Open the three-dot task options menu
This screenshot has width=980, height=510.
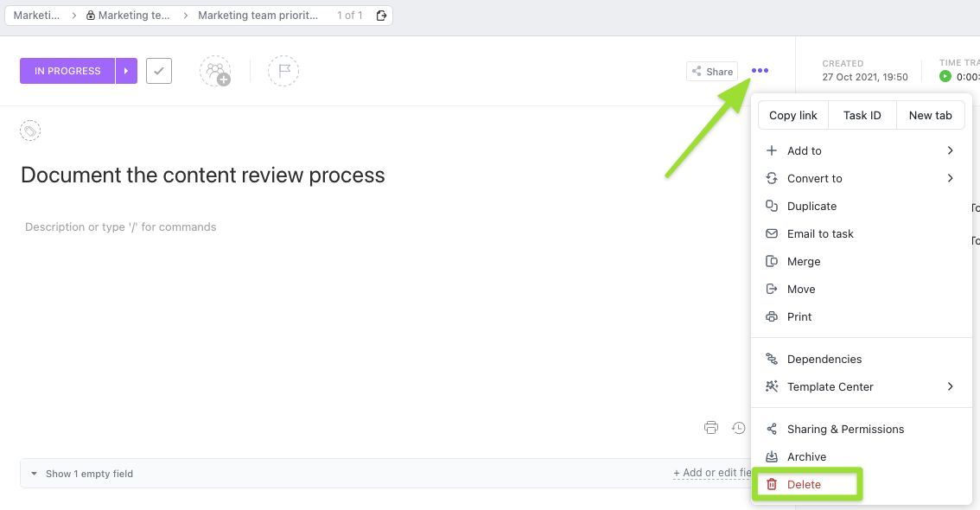(760, 71)
